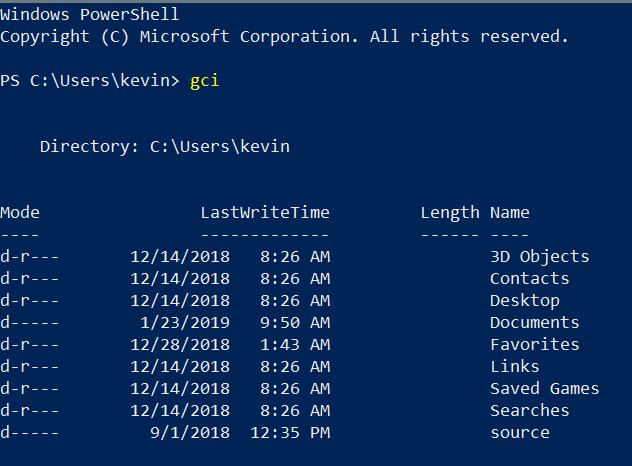
Task: Click the LastWriteTime column header
Action: [x=264, y=213]
